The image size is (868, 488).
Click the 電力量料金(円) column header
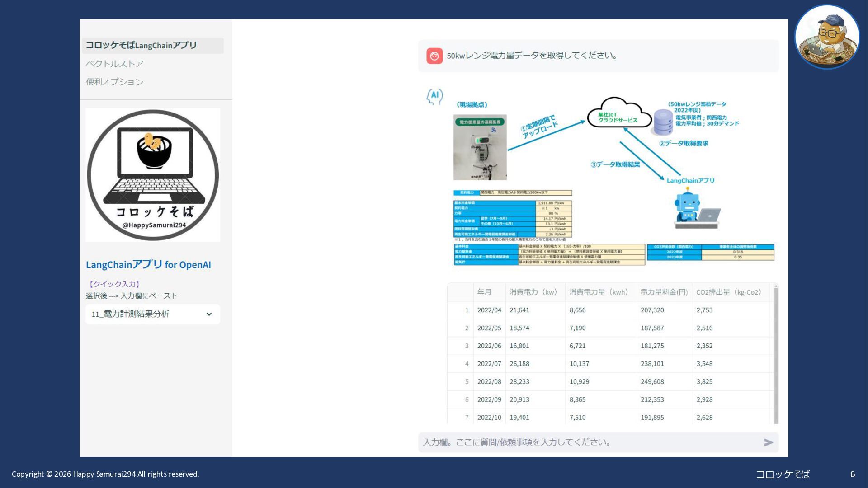664,292
